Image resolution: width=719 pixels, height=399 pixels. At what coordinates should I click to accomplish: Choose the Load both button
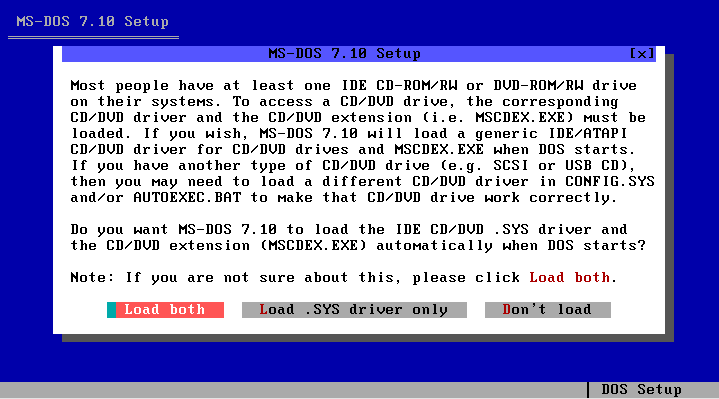coord(166,310)
